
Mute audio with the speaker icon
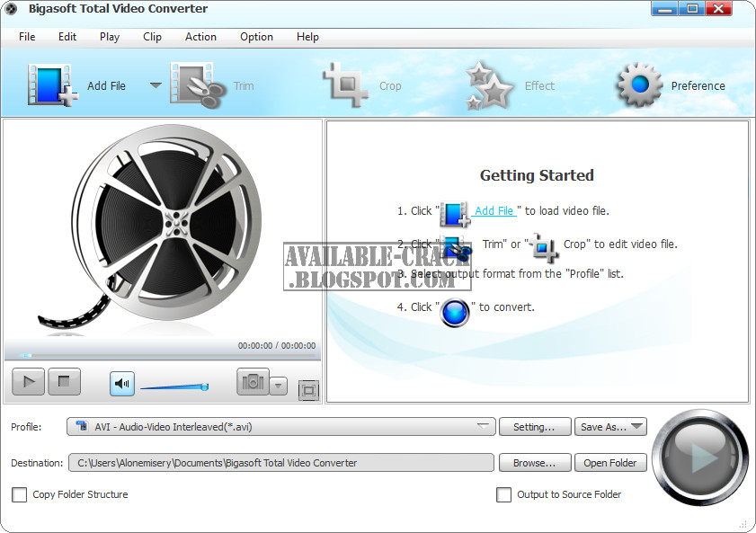coord(122,384)
